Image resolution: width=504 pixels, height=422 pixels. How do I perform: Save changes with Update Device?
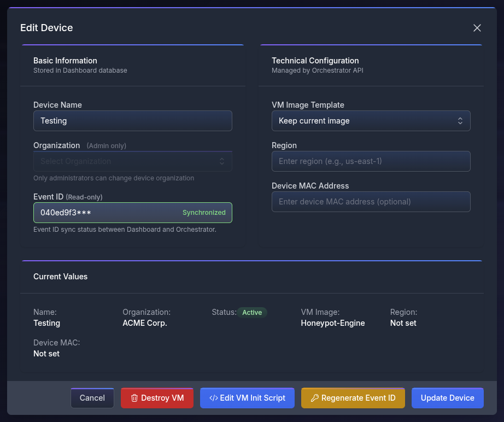pos(447,398)
